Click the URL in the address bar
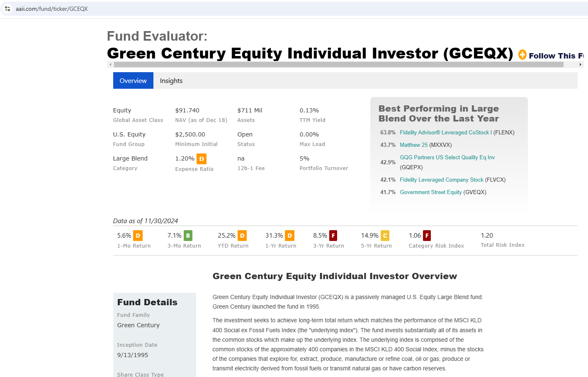The width and height of the screenshot is (588, 377). [x=51, y=9]
